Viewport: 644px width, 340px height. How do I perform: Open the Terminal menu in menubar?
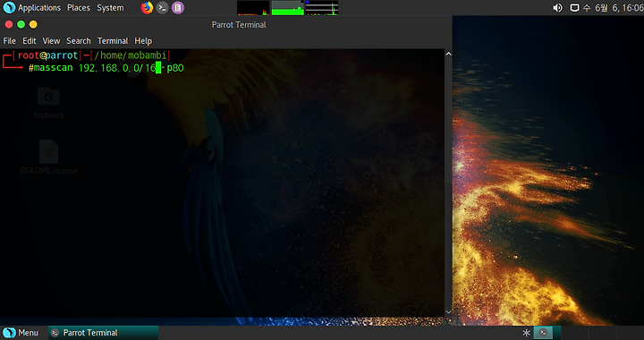(x=113, y=40)
